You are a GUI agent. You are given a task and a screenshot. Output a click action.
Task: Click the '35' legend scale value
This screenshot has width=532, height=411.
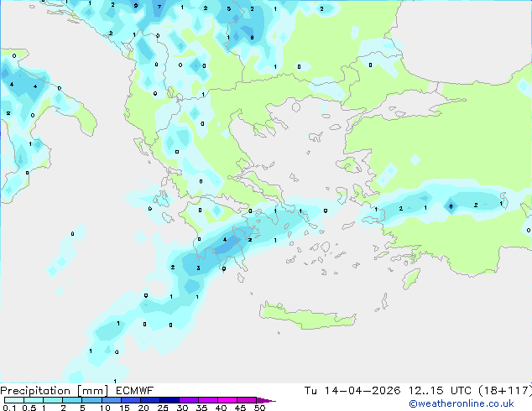point(201,408)
